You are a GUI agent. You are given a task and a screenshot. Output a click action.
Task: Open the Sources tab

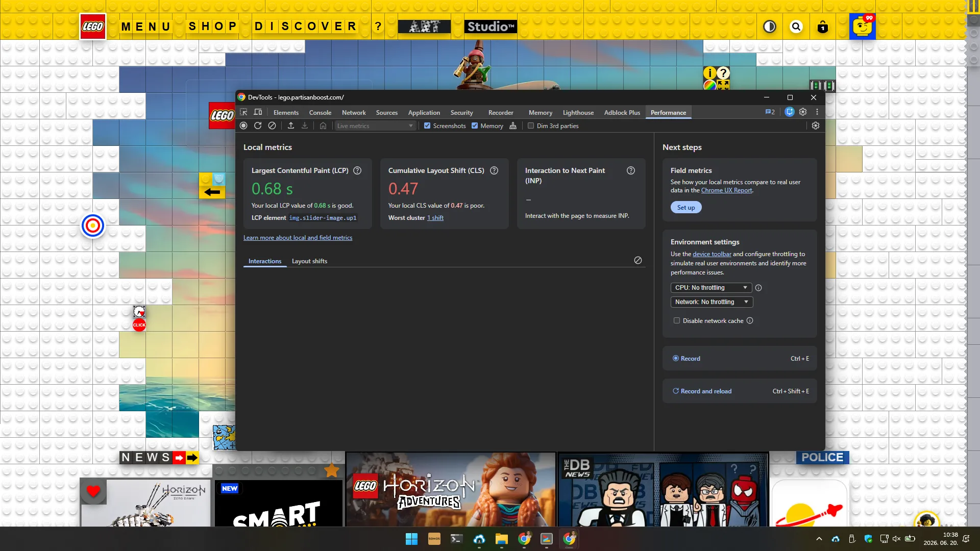point(387,112)
